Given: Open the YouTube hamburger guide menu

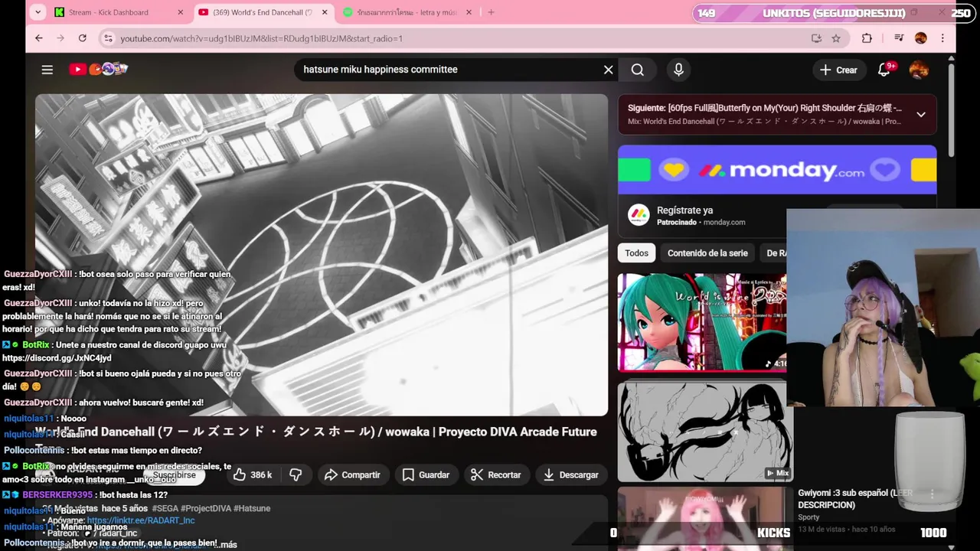Looking at the screenshot, I should click(47, 70).
